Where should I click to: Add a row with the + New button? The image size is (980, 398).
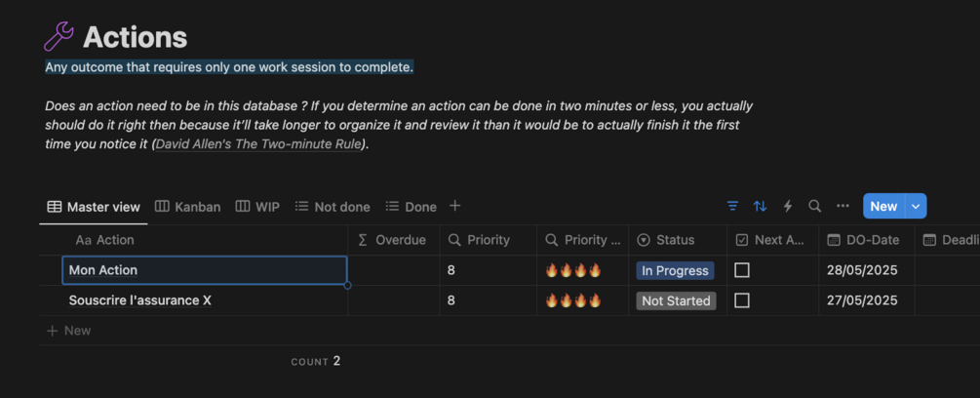click(x=69, y=331)
